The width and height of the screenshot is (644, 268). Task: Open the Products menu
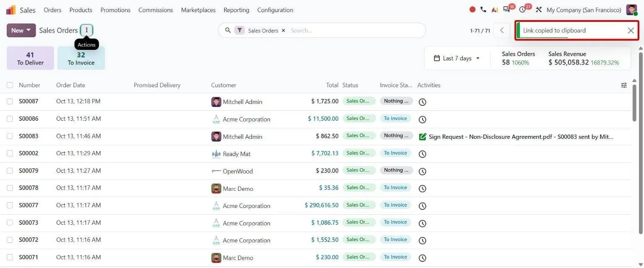[x=81, y=10]
